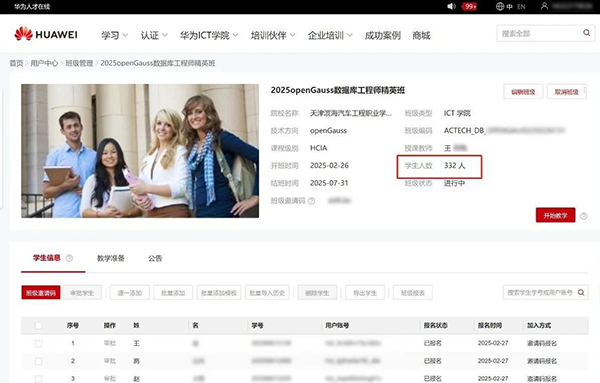Click the Huawei logo
Screen dimensions: 600x383
tap(46, 34)
